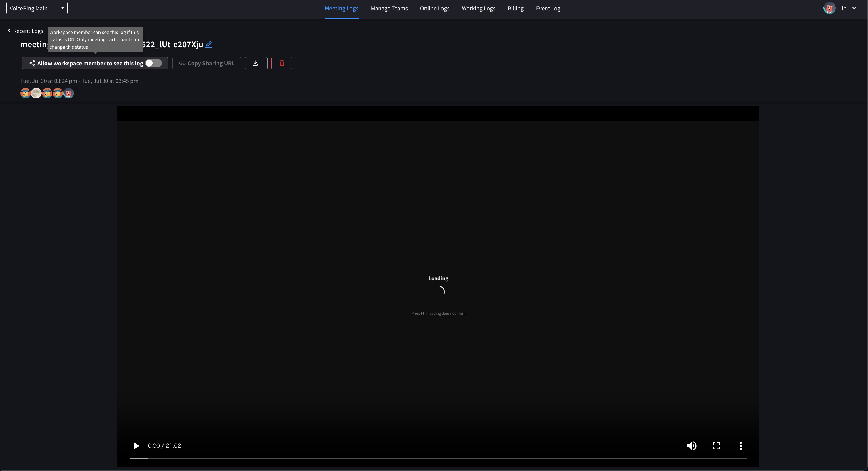This screenshot has height=471, width=868.
Task: Click the download recording icon button
Action: [256, 63]
